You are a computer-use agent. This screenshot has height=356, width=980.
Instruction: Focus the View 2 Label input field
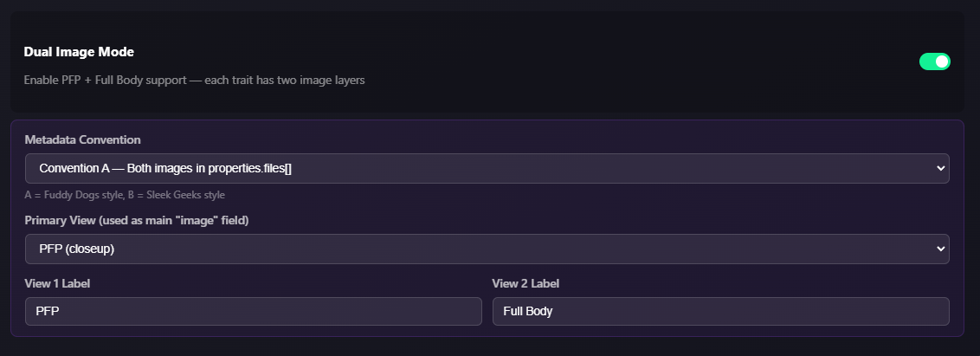pyautogui.click(x=720, y=311)
